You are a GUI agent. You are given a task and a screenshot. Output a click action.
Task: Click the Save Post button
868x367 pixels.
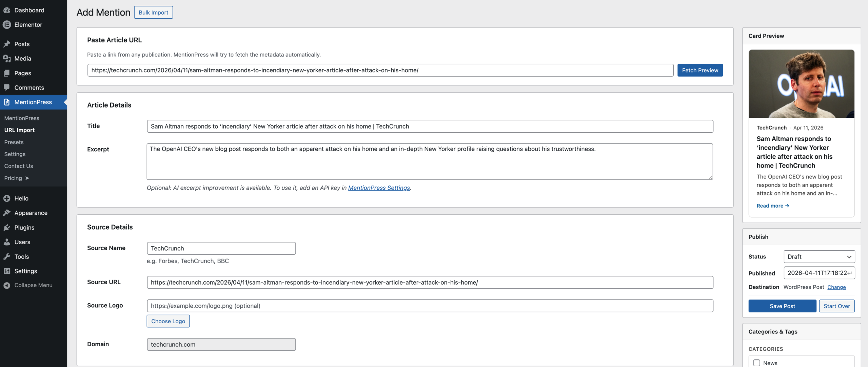click(782, 306)
